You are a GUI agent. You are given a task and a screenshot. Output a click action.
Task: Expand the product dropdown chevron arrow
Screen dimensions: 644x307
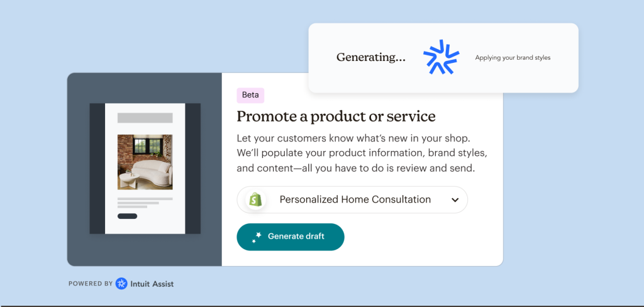click(455, 200)
